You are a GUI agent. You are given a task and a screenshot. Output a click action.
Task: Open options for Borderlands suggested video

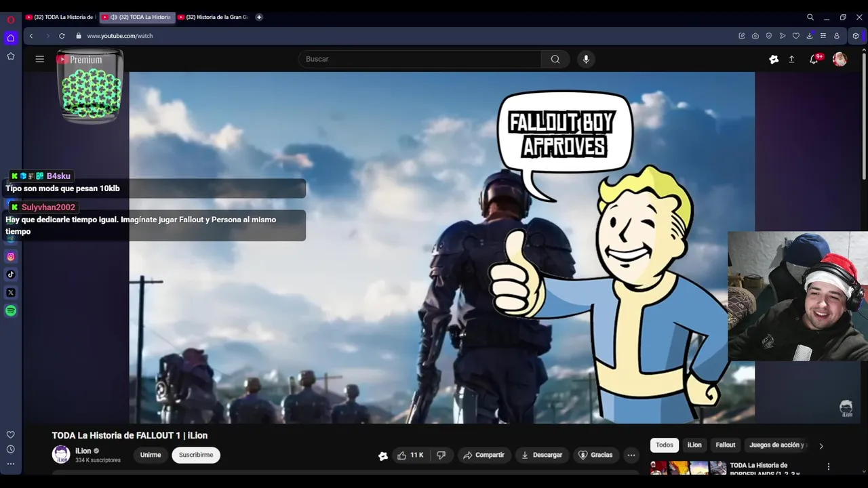pyautogui.click(x=828, y=467)
